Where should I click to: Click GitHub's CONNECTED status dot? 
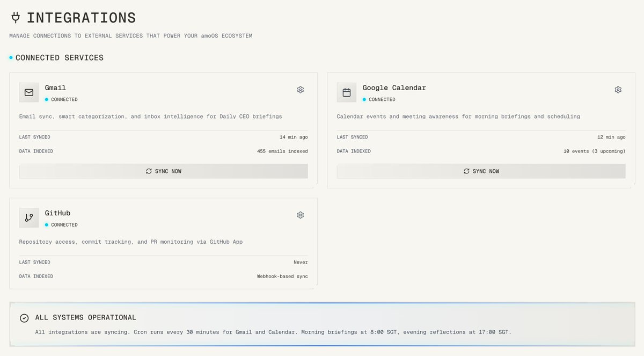tap(47, 224)
